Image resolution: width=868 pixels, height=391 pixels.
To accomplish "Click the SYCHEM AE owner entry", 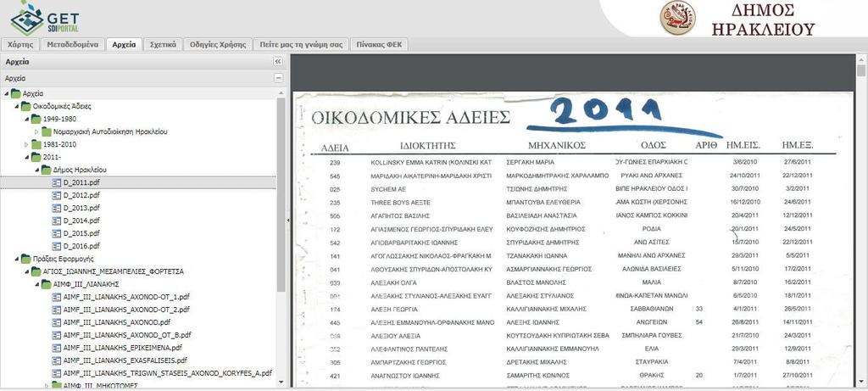I will (390, 189).
